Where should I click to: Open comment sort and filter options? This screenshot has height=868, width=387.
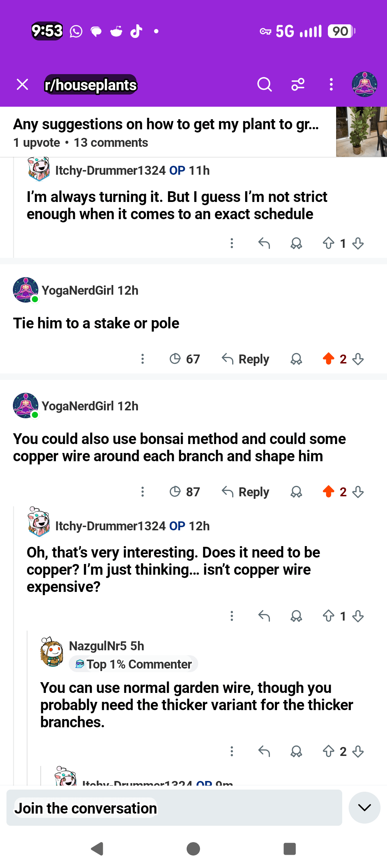pos(298,85)
